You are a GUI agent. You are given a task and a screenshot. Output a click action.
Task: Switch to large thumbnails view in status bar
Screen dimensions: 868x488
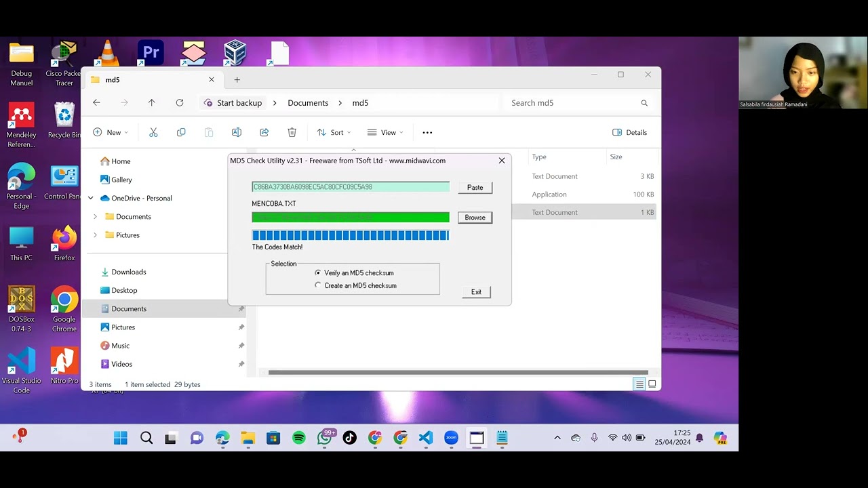click(652, 384)
